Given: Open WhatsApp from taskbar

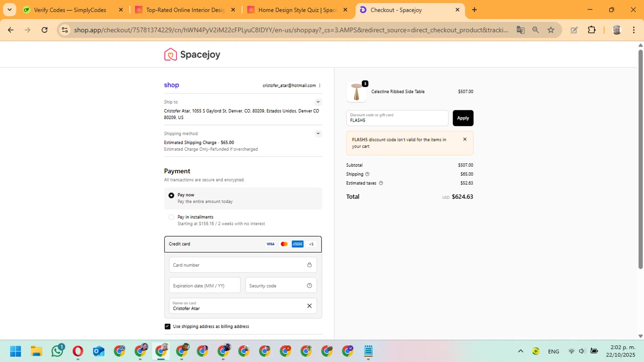Looking at the screenshot, I should tap(57, 351).
